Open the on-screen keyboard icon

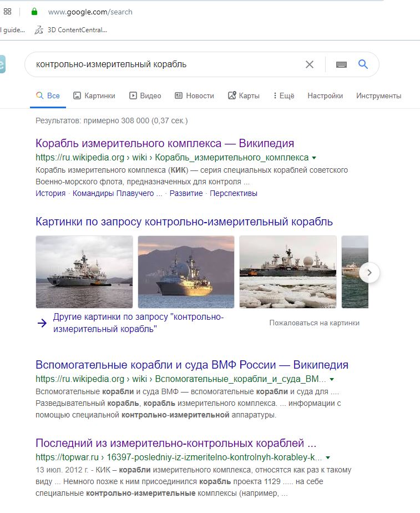pos(341,64)
